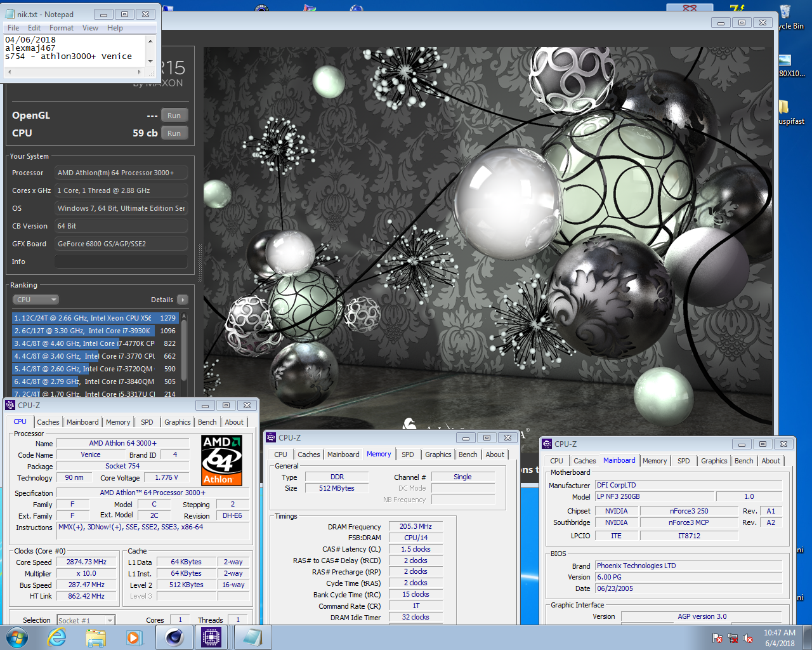Select ranking row Core i7-3930K 1096

[x=95, y=331]
